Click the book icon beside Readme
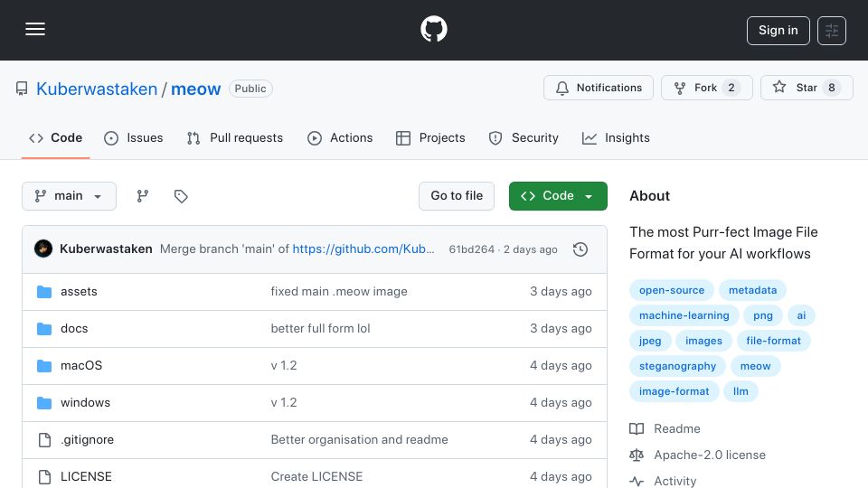868x488 pixels. point(637,428)
